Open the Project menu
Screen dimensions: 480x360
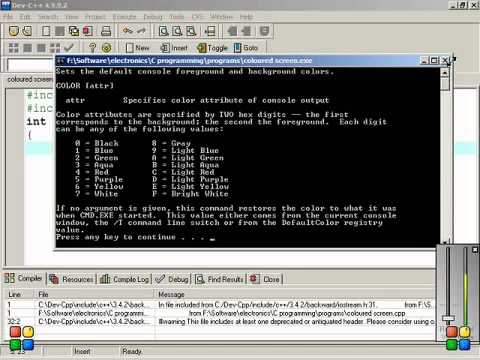coord(95,17)
